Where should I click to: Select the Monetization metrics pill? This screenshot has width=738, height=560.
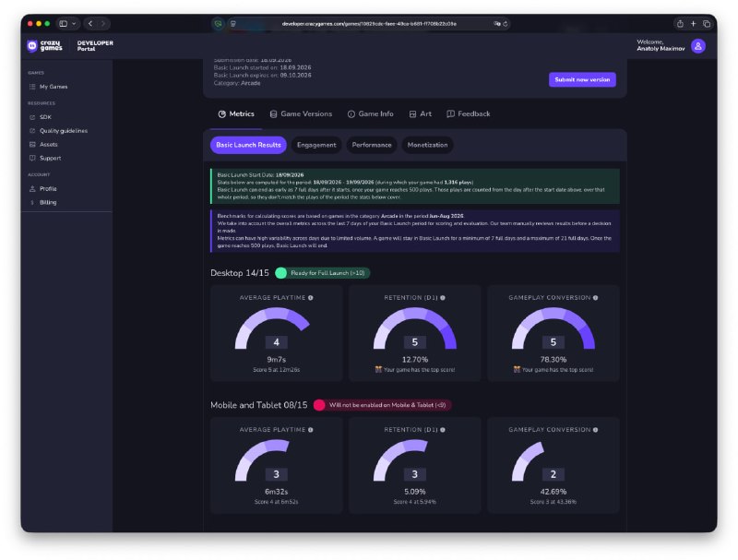(427, 145)
